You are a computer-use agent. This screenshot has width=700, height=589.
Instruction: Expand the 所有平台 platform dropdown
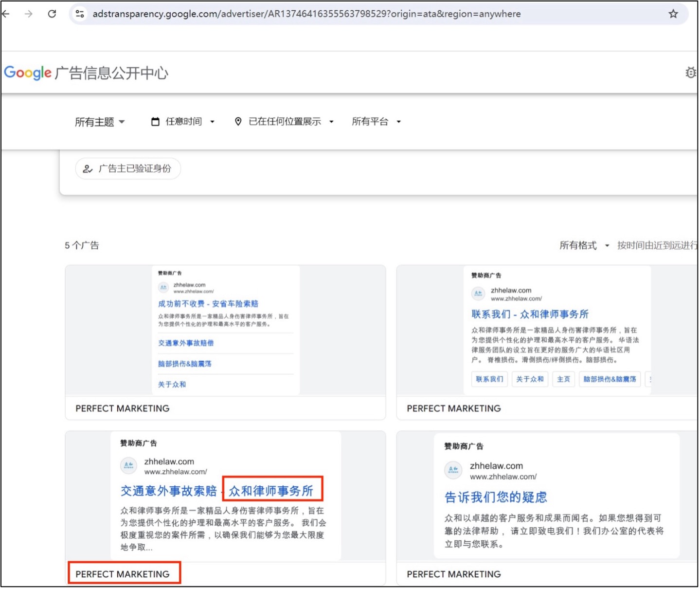click(376, 122)
